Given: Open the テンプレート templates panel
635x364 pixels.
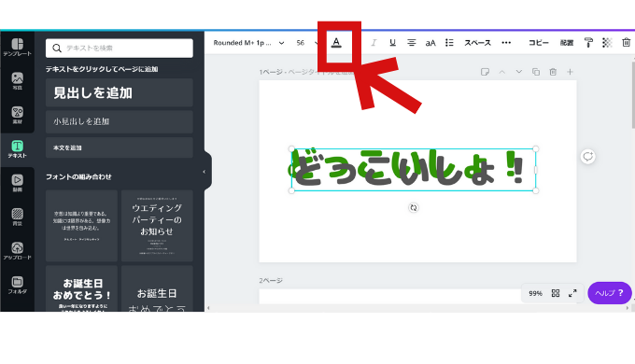Looking at the screenshot, I should pyautogui.click(x=17, y=47).
